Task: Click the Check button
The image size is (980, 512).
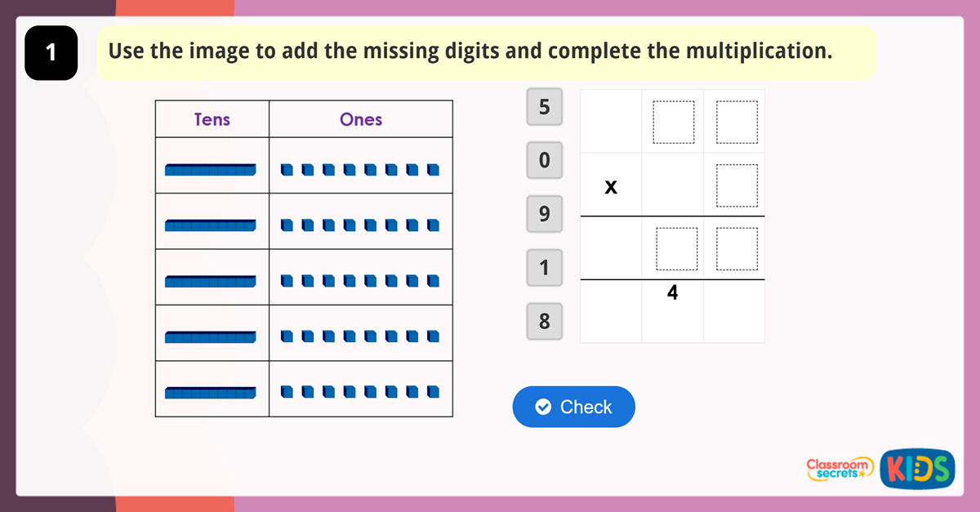Action: coord(573,407)
